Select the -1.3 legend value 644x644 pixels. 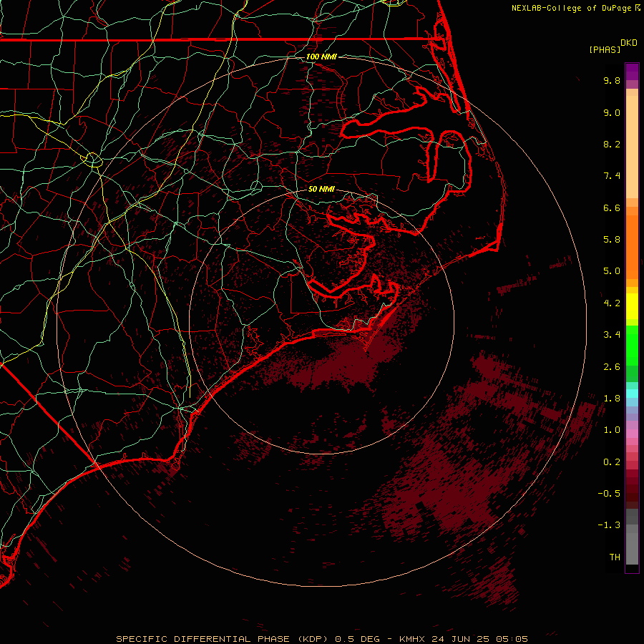point(609,525)
